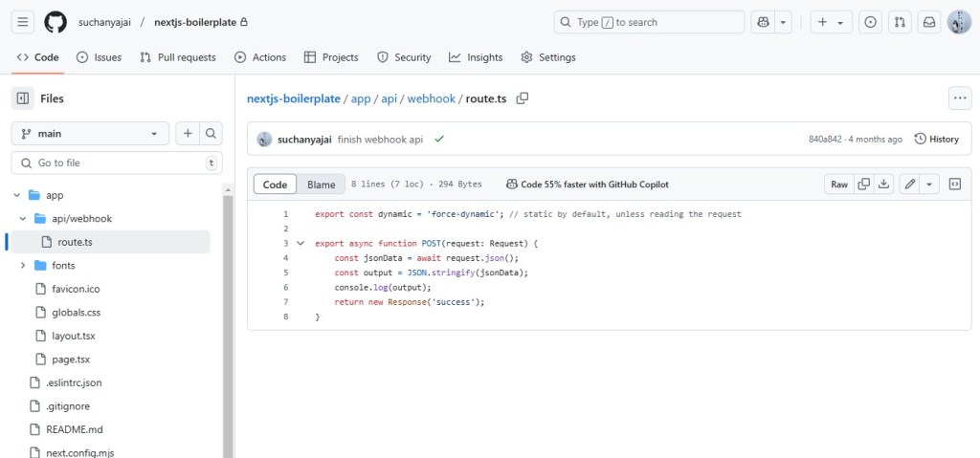
Task: Go to the Pull requests tab
Action: coord(178,57)
